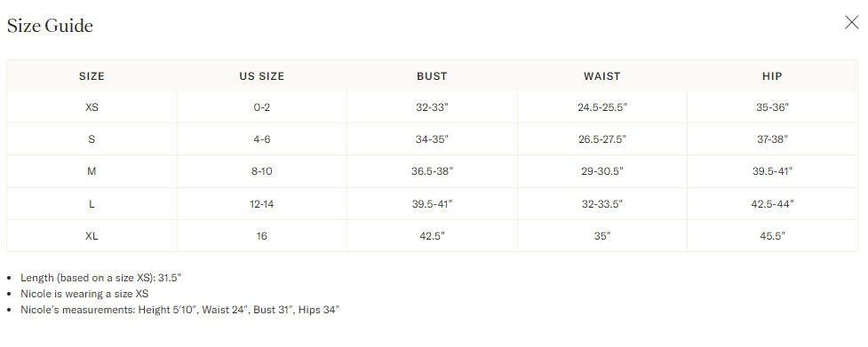Screen dimensions: 868x347
Task: Click the HIP column header
Action: click(772, 76)
